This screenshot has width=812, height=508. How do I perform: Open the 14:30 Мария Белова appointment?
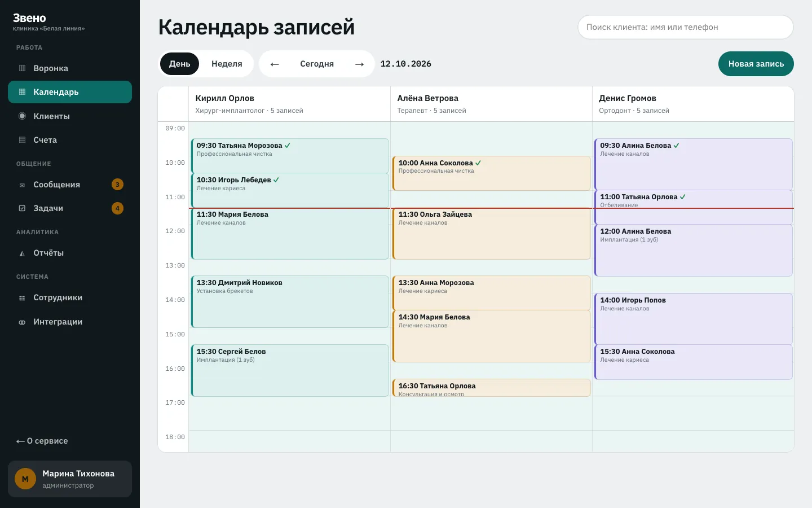tap(492, 336)
